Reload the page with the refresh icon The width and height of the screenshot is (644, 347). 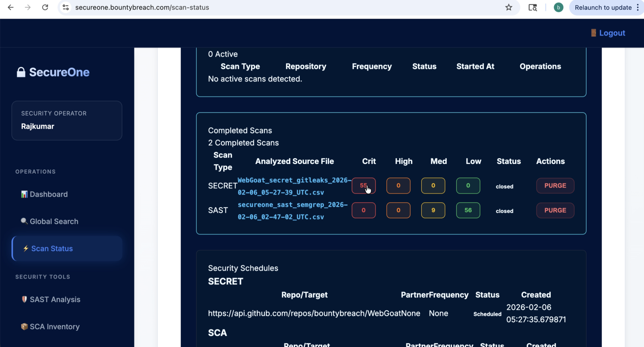coord(45,7)
